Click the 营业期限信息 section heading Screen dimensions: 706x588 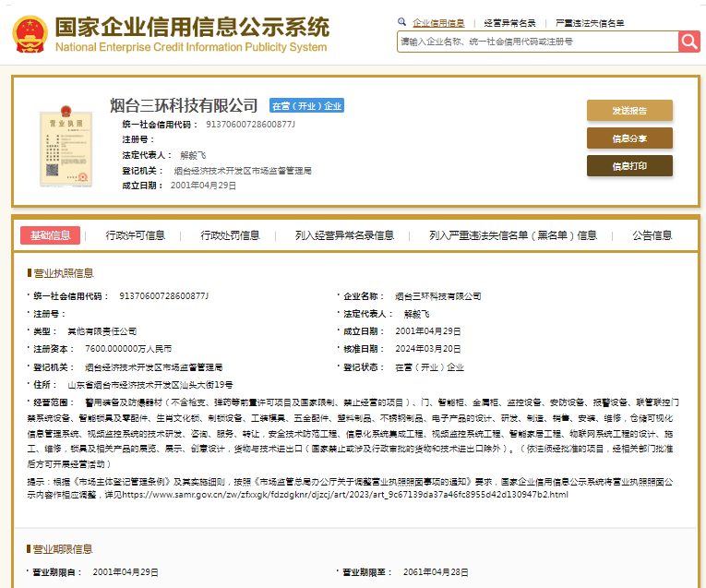coord(63,549)
